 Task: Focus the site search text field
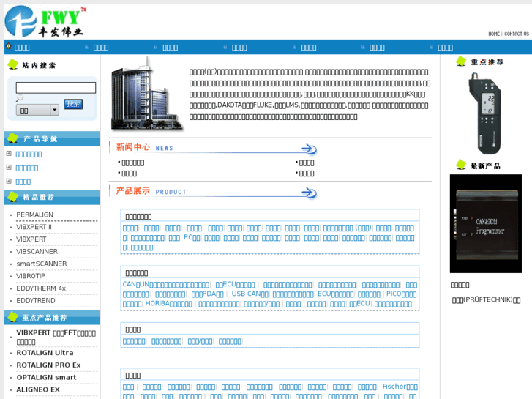click(56, 88)
